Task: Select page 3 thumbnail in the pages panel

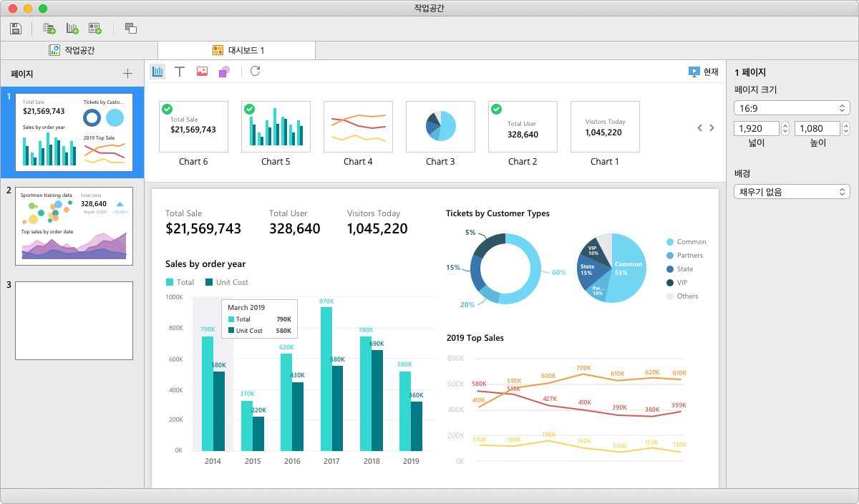Action: point(74,320)
